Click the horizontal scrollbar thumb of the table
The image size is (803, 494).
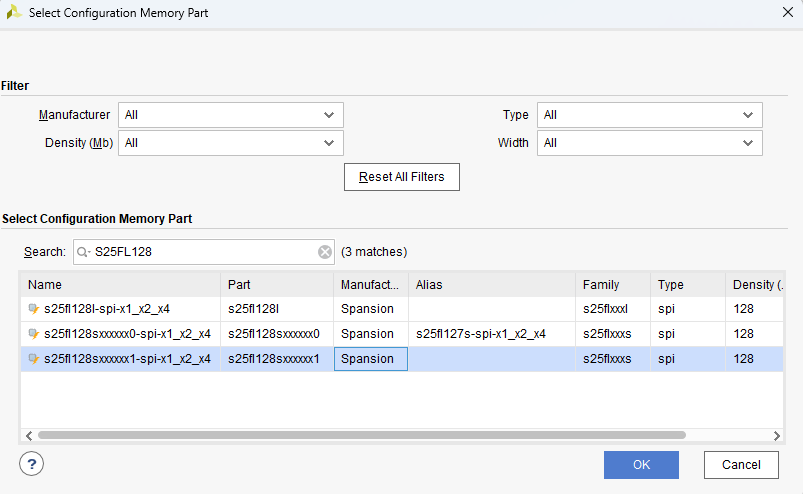coord(362,435)
